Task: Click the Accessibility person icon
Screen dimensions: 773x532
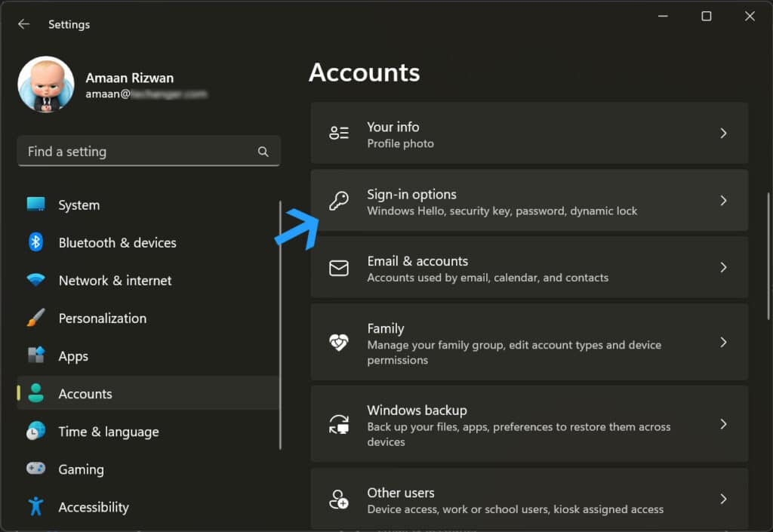Action: click(35, 506)
